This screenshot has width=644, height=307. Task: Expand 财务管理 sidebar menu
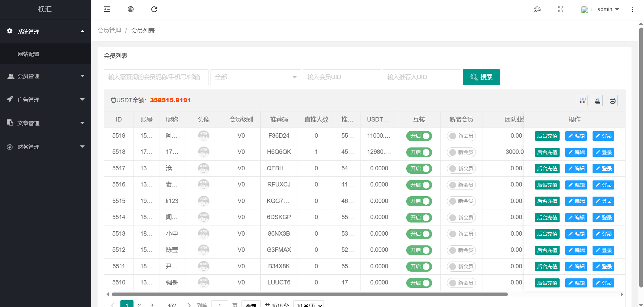(x=45, y=147)
